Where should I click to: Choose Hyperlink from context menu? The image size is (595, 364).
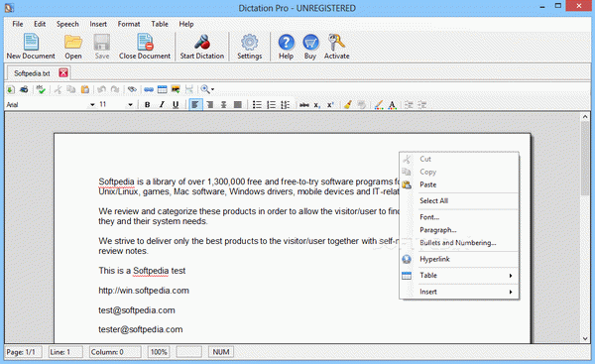pos(459,259)
